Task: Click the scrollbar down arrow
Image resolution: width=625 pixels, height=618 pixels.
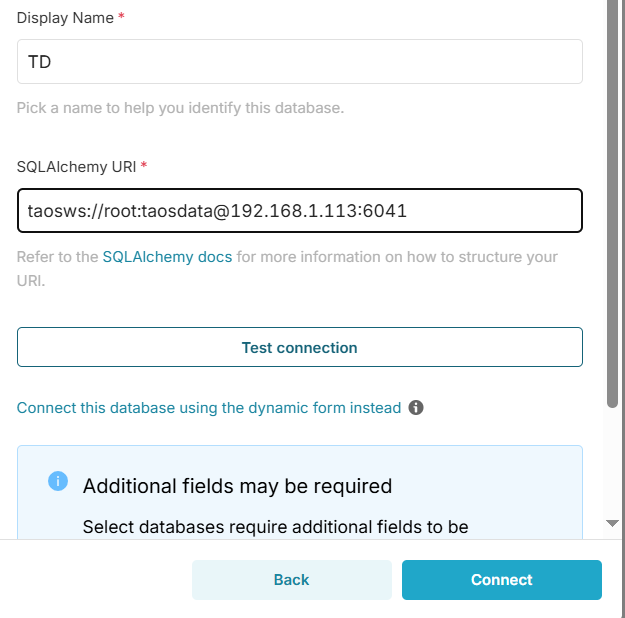Action: pos(613,523)
